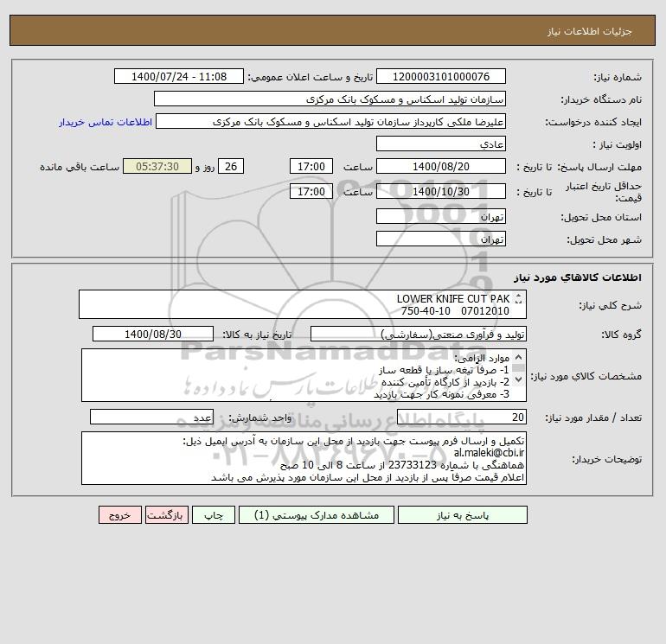This screenshot has width=666, height=644.
Task: Click the 'چاپ' print button
Action: point(214,515)
